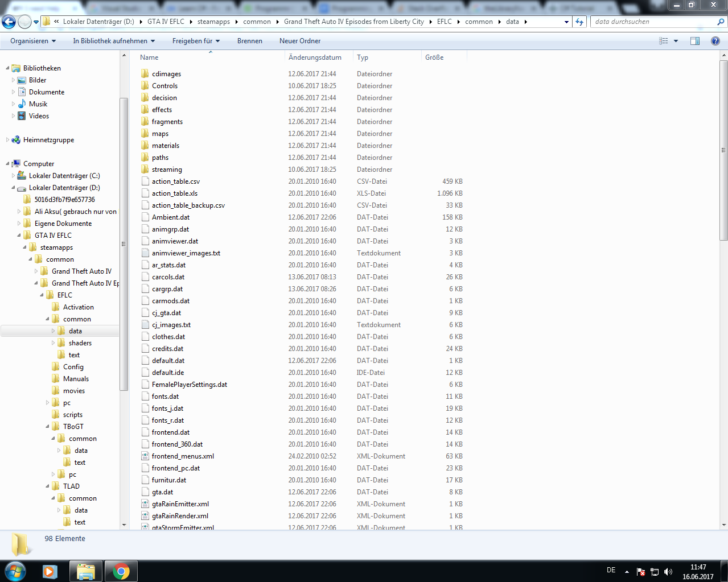Click steamapps in the address breadcrumb
The image size is (728, 582).
[213, 22]
